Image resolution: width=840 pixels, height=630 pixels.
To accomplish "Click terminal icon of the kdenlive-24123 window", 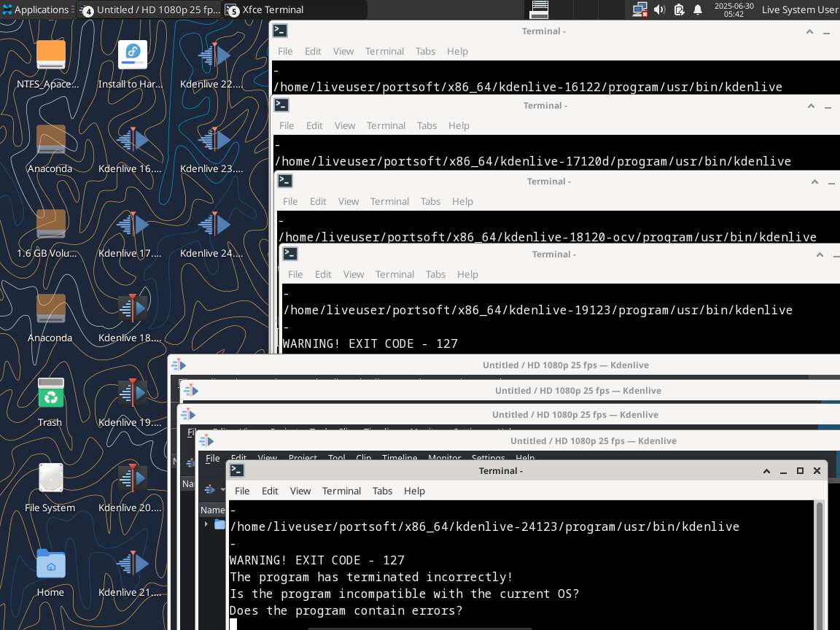I will [237, 470].
